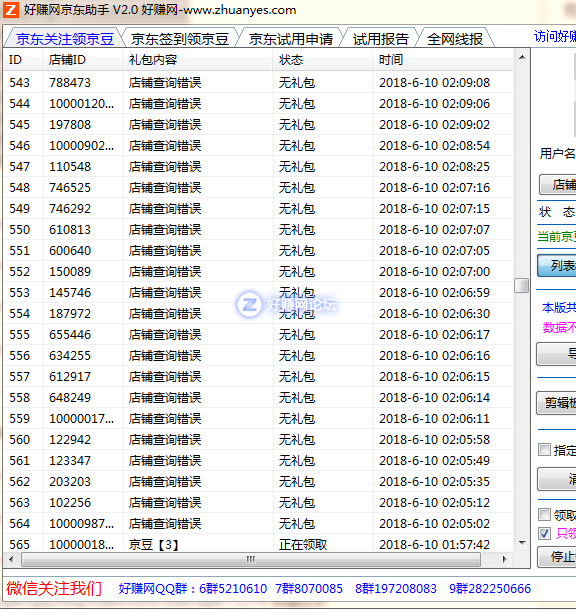Click the 礼包内容 column header
Screen dimensions: 576x610
[198, 60]
